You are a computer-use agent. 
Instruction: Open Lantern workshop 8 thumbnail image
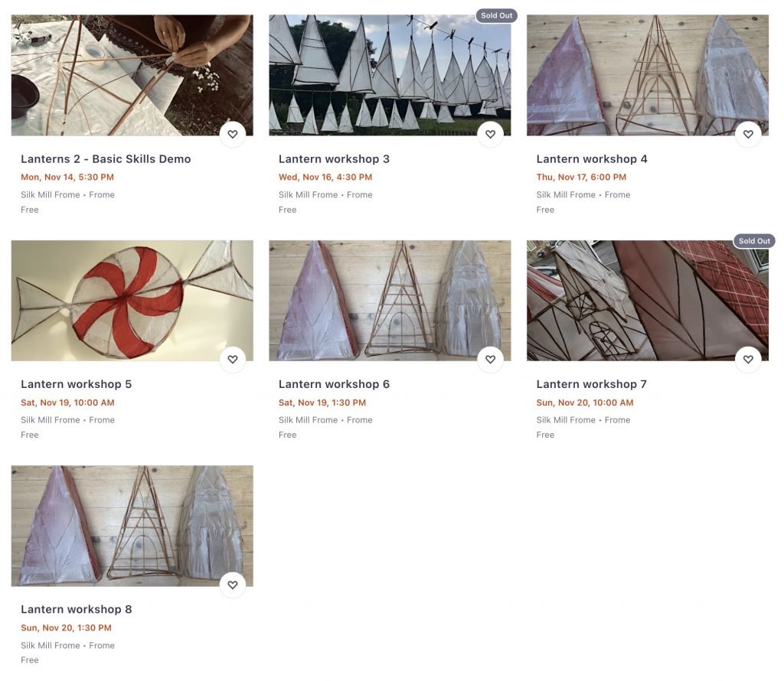tap(132, 526)
